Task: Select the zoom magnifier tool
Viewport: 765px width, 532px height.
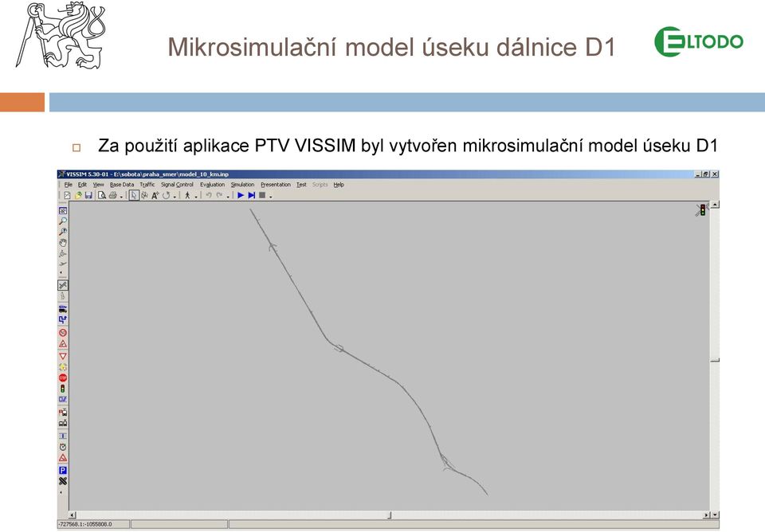Action: [x=63, y=221]
